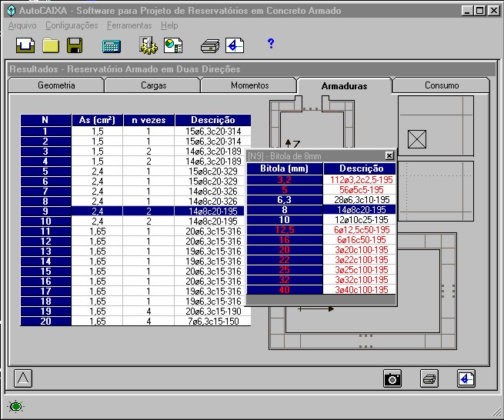Image resolution: width=504 pixels, height=420 pixels.
Task: Click popup description 112ø3,2c2,5-195
Action: (359, 180)
